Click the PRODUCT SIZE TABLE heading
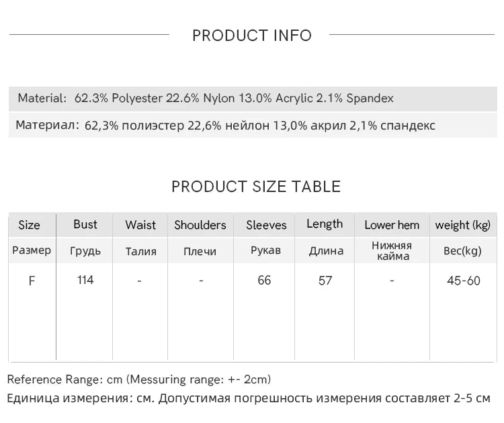The image size is (504, 423). [256, 187]
